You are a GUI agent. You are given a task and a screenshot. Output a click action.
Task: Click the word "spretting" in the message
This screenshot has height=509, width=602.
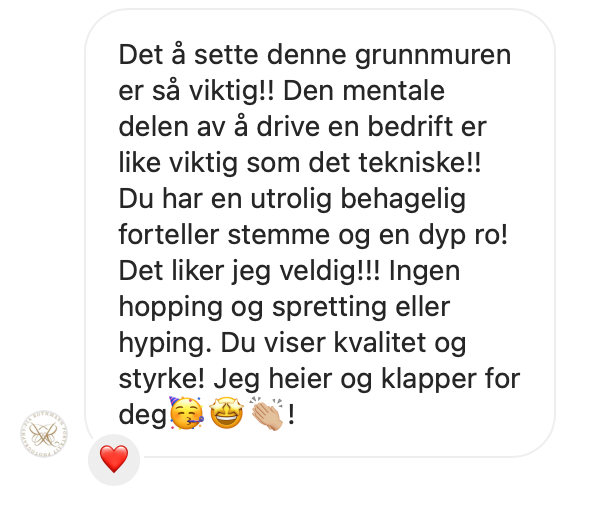tap(329, 308)
